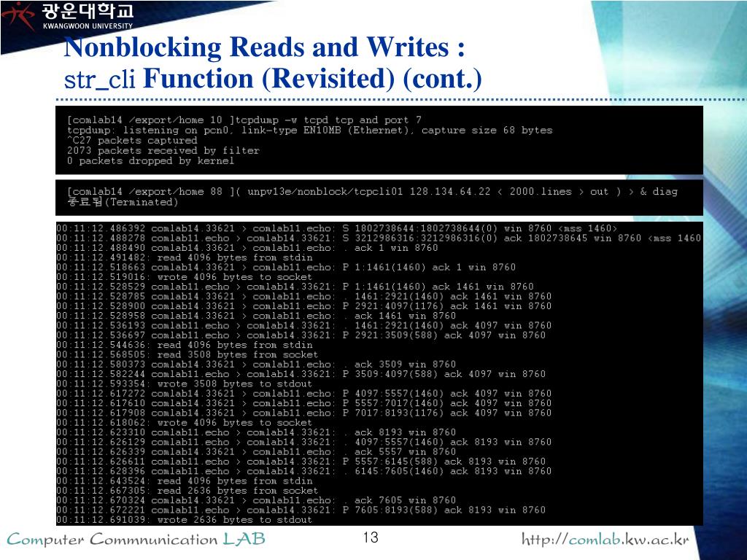The image size is (747, 560).
Task: Click the 00:11:12.617610 'P 5557:7017(1460)' line
Action: click(x=304, y=403)
